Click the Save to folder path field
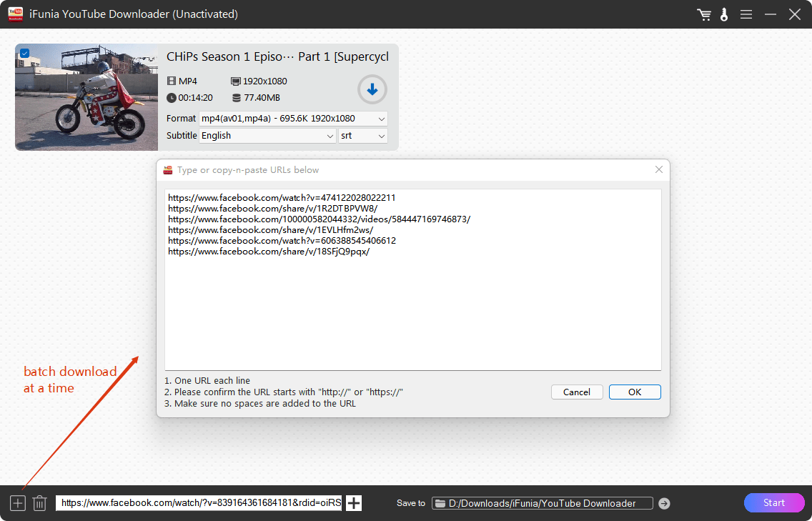The height and width of the screenshot is (521, 812). click(x=543, y=503)
